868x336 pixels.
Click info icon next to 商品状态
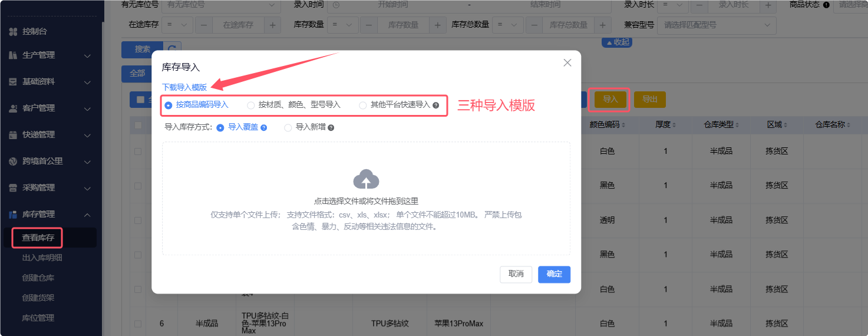[826, 5]
